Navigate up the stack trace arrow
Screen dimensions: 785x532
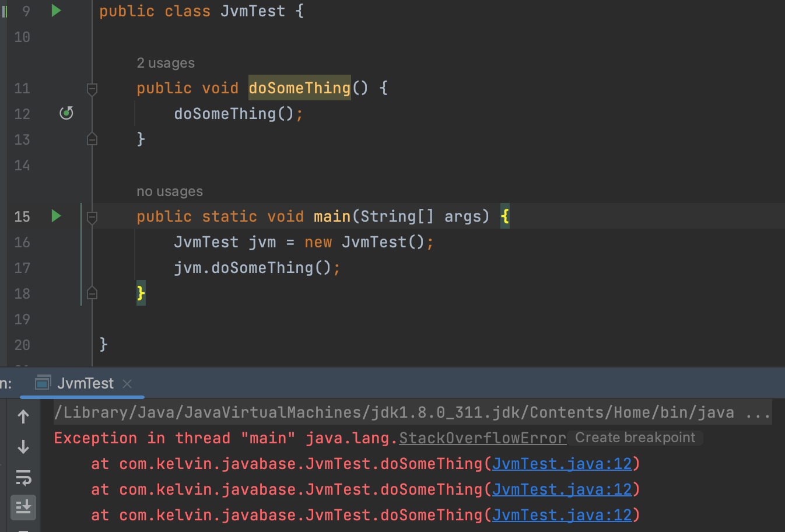coord(23,416)
